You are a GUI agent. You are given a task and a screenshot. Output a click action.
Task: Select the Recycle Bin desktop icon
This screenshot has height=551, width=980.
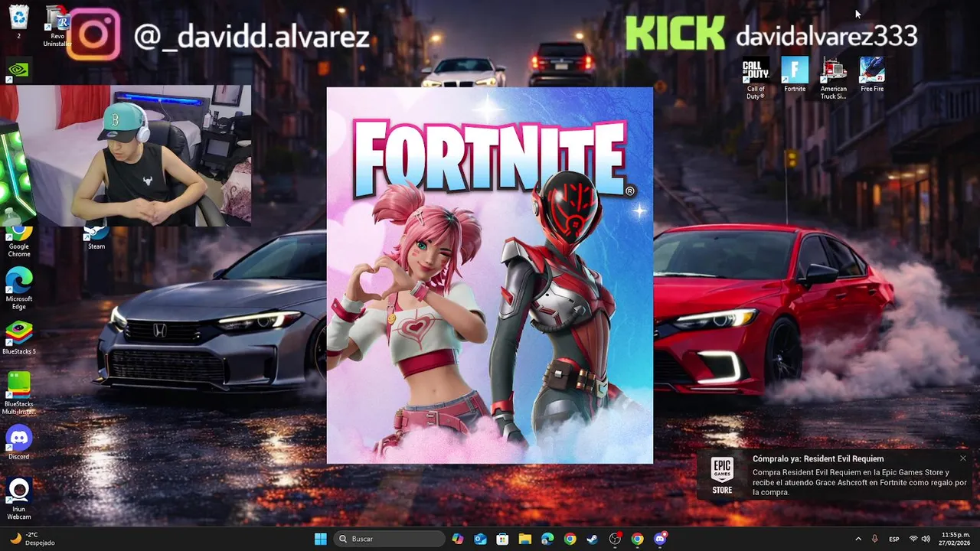click(18, 21)
